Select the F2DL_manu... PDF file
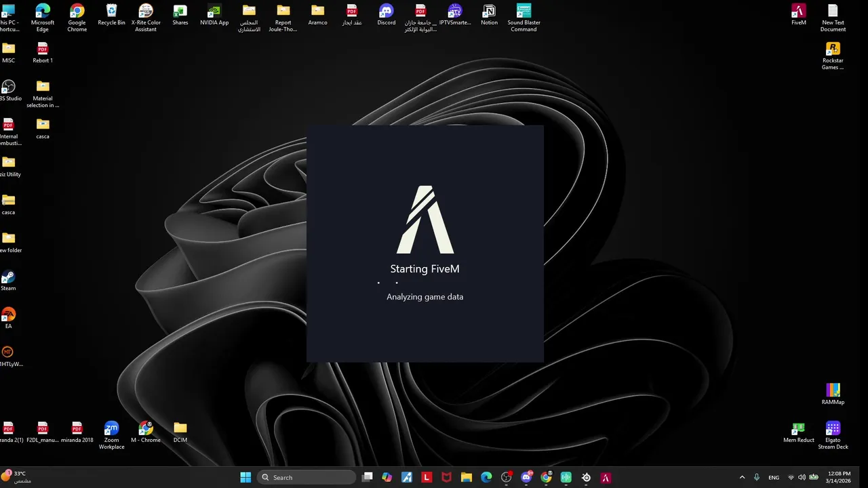Screen dimensions: 868x488 pyautogui.click(x=43, y=432)
